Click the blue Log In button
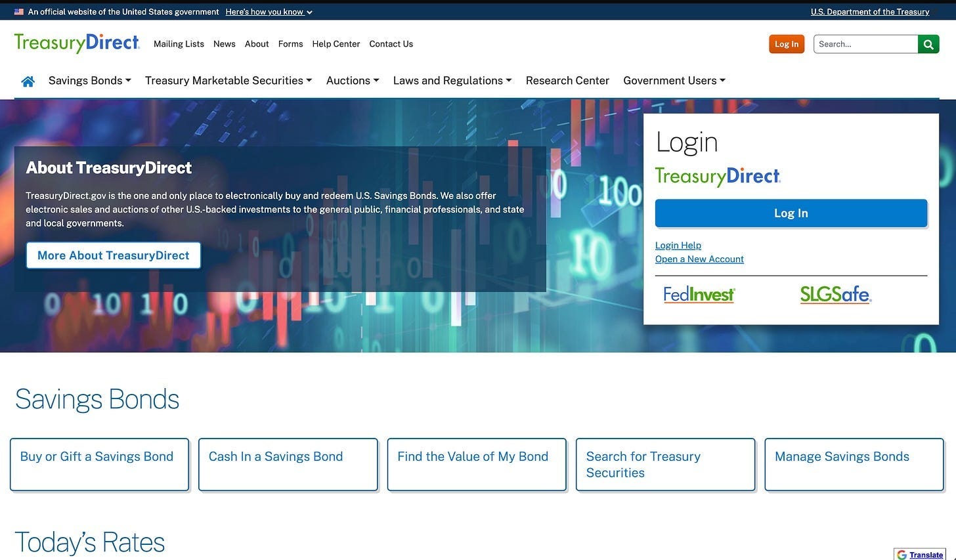This screenshot has width=956, height=560. (x=791, y=213)
